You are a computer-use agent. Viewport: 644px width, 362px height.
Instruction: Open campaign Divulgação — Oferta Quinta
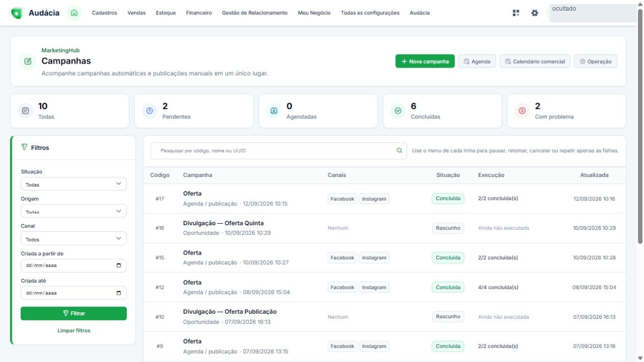point(223,223)
